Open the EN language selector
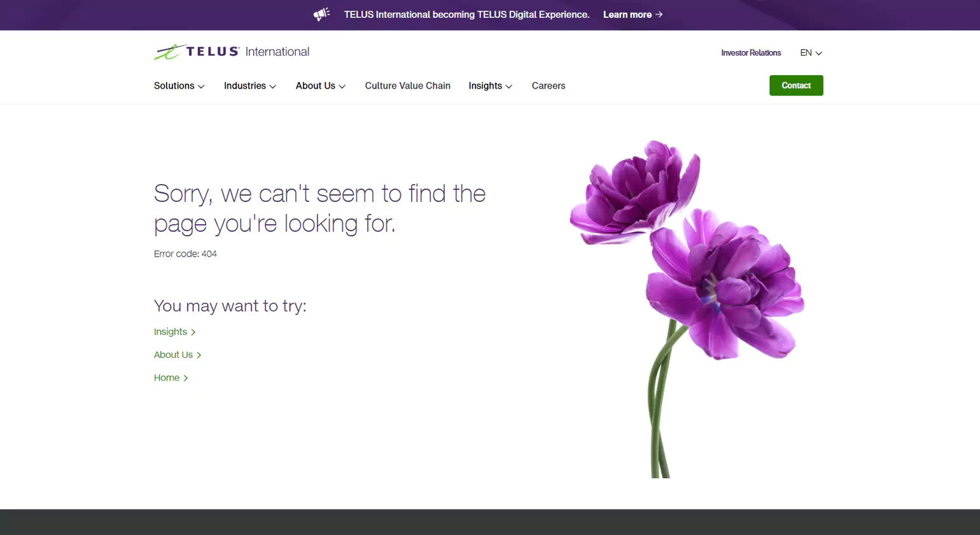 [x=811, y=53]
